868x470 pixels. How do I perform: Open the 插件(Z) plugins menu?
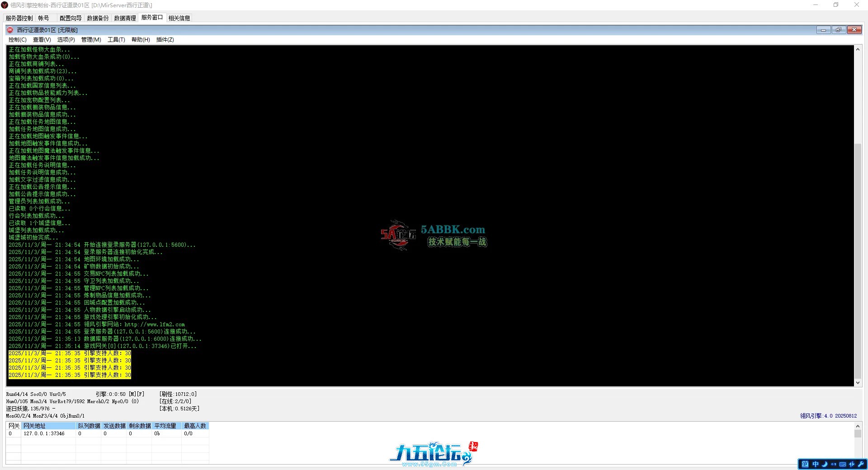point(165,40)
